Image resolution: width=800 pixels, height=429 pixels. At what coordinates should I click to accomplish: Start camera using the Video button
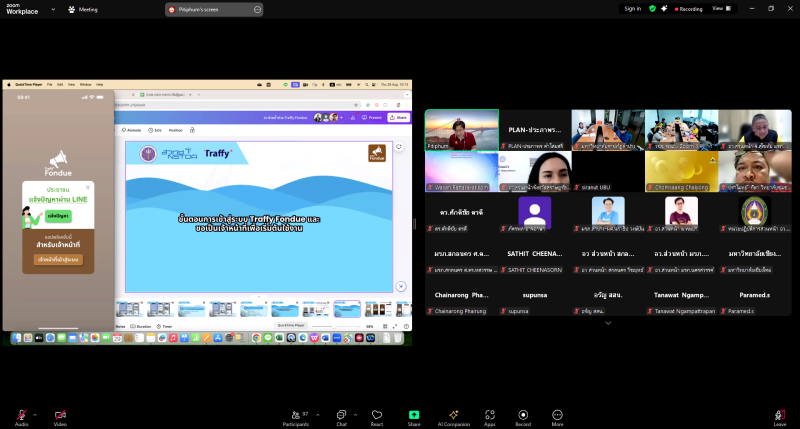click(x=60, y=415)
